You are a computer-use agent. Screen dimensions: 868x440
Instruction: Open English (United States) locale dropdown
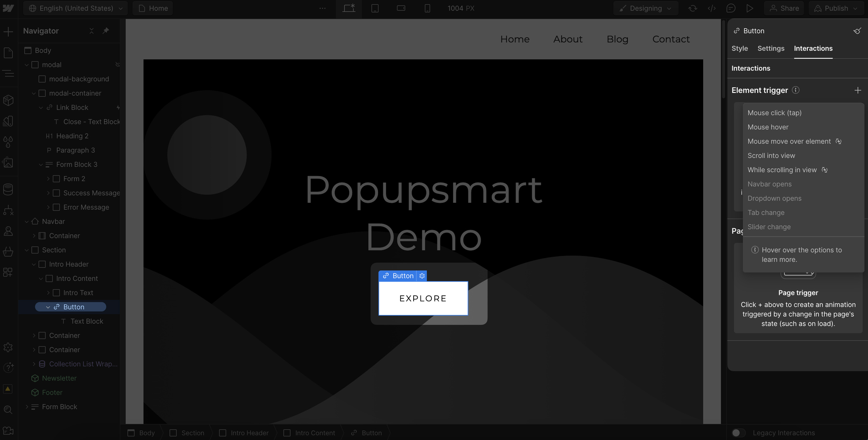click(75, 8)
